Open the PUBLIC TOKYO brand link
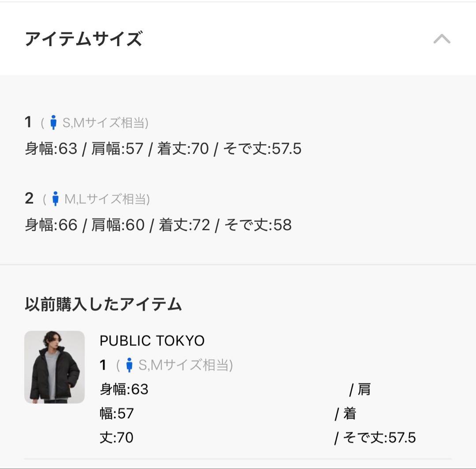The width and height of the screenshot is (476, 469). (x=152, y=340)
